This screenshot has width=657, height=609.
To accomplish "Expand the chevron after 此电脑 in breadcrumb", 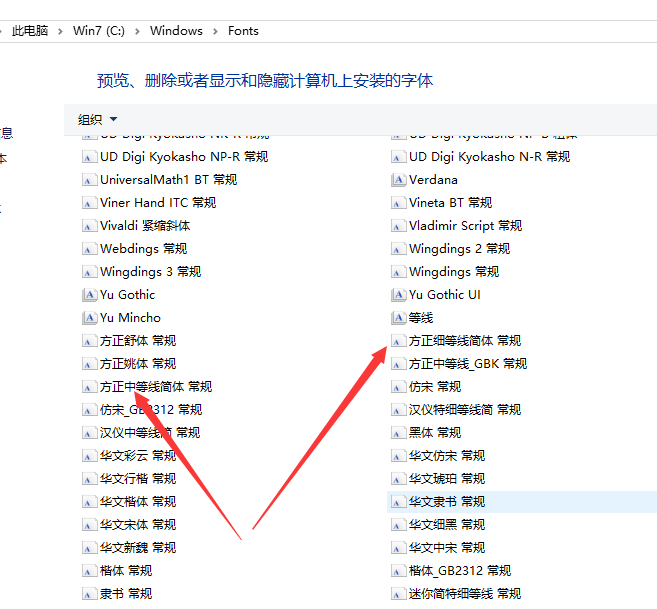I will coord(62,31).
